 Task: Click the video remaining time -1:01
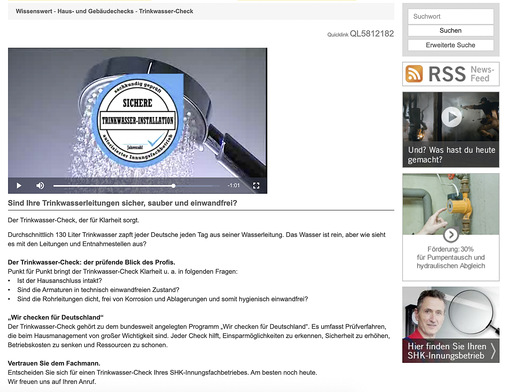(x=233, y=186)
